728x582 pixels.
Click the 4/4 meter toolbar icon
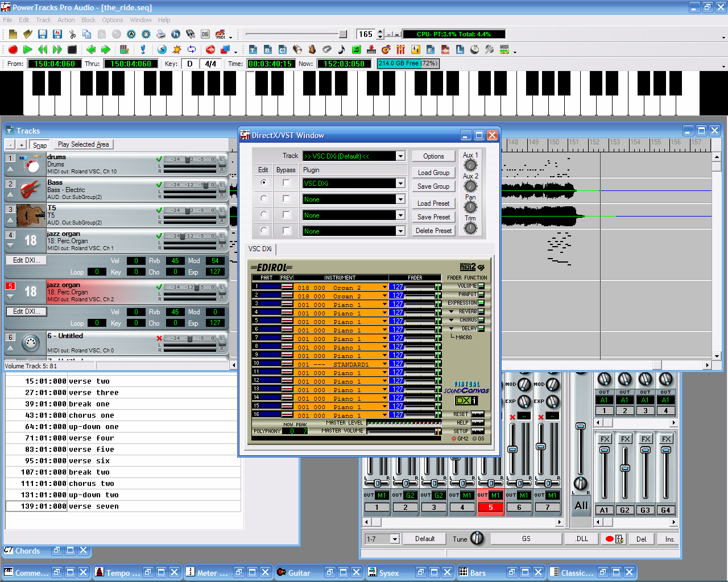[x=416, y=49]
